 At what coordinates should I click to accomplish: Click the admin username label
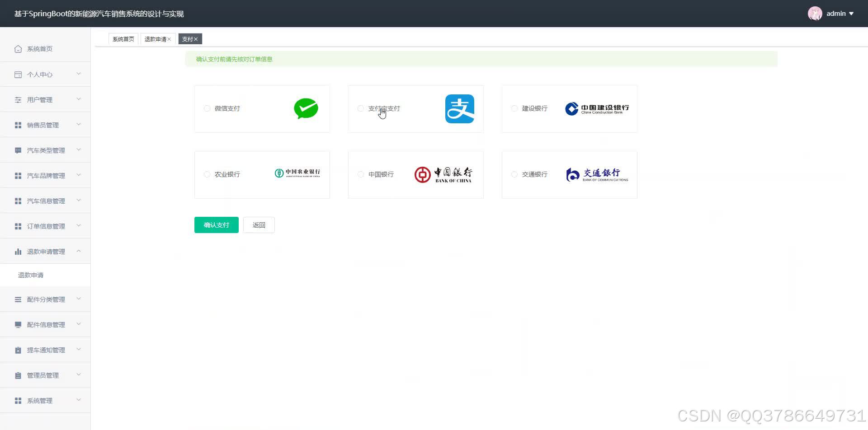836,14
